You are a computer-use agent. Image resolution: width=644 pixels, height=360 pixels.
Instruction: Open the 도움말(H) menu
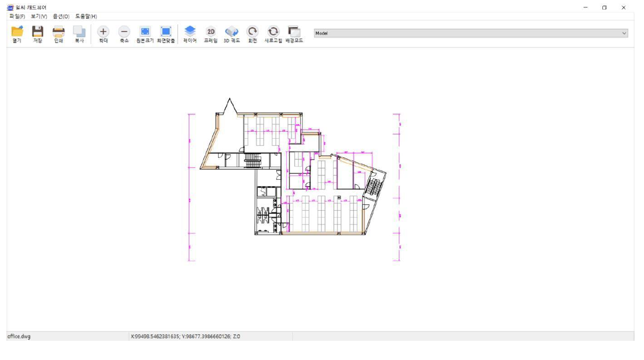[86, 17]
